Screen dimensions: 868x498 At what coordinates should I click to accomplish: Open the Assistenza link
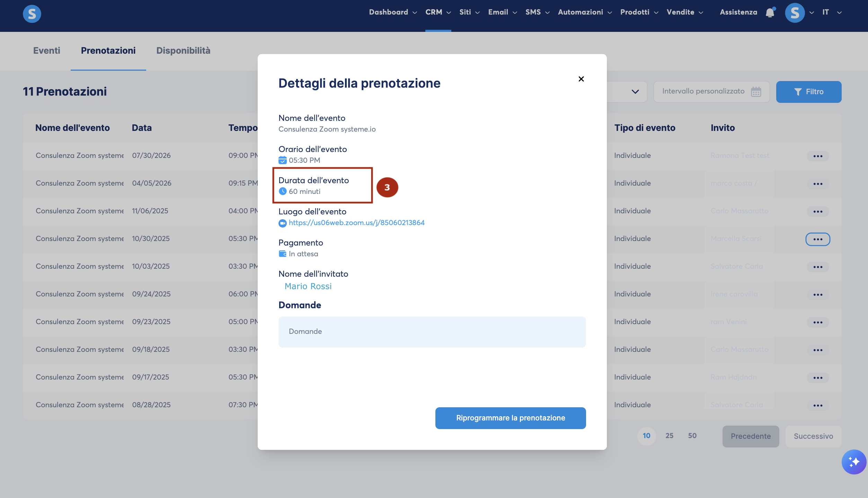pyautogui.click(x=738, y=12)
